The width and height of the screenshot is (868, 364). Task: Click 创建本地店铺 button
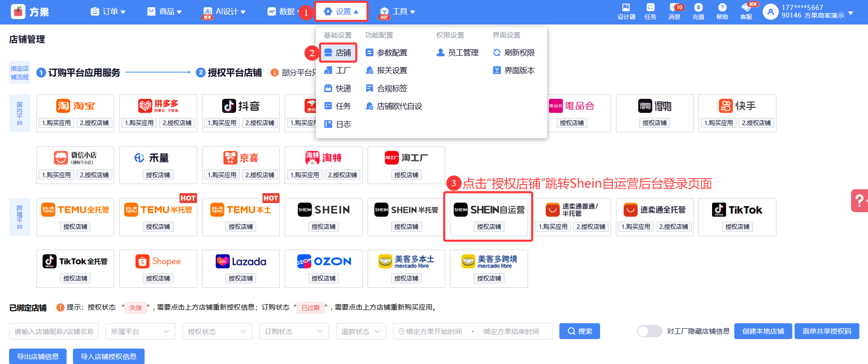tap(763, 331)
